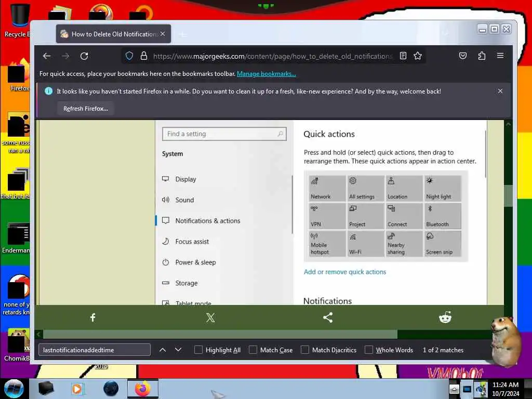Share article on Reddit
Screen dimensions: 532x399
(x=445, y=317)
